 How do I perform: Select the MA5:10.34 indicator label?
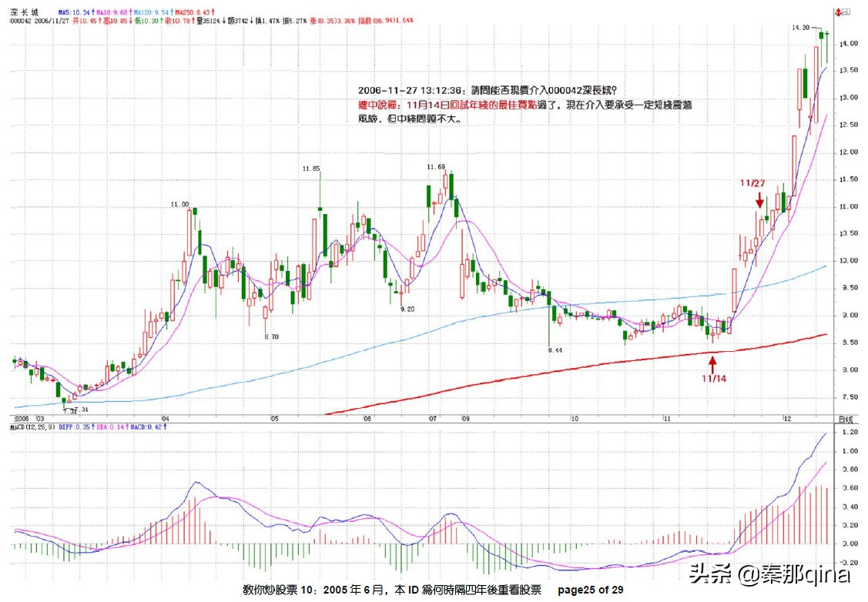(75, 12)
